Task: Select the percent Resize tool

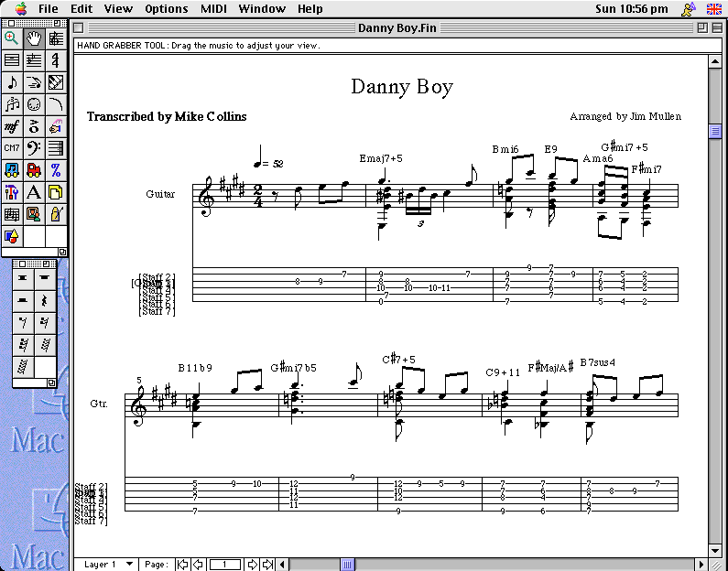Action: pyautogui.click(x=56, y=171)
